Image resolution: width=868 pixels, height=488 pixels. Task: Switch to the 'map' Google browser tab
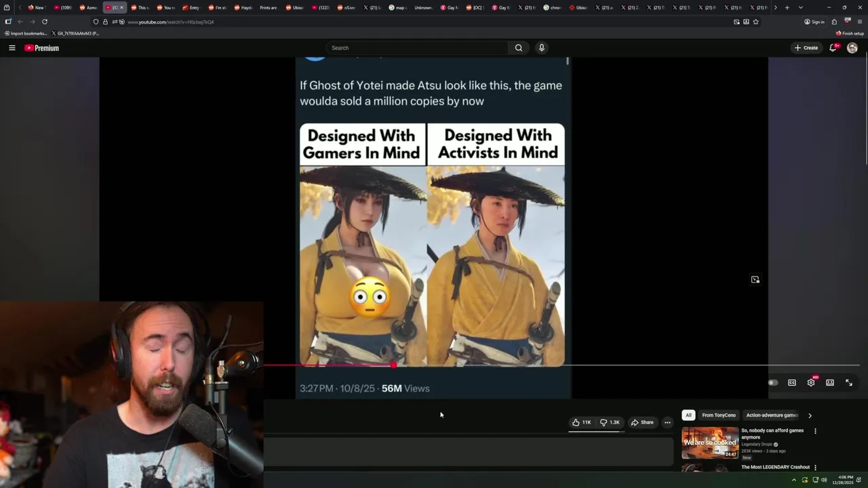point(397,7)
